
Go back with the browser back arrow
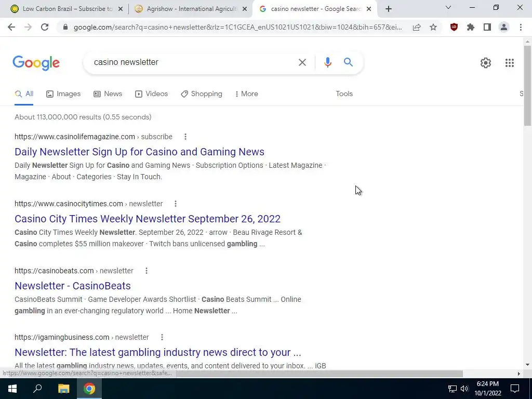coord(11,27)
